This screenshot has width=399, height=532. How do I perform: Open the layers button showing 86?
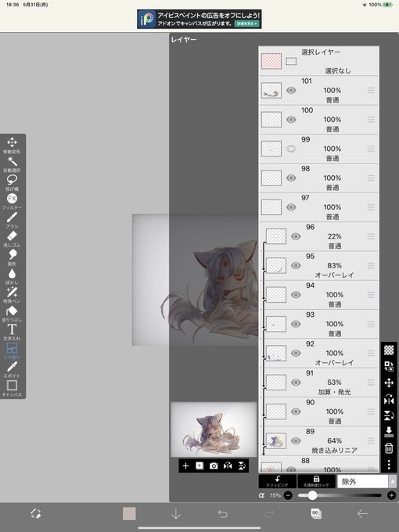tap(316, 513)
